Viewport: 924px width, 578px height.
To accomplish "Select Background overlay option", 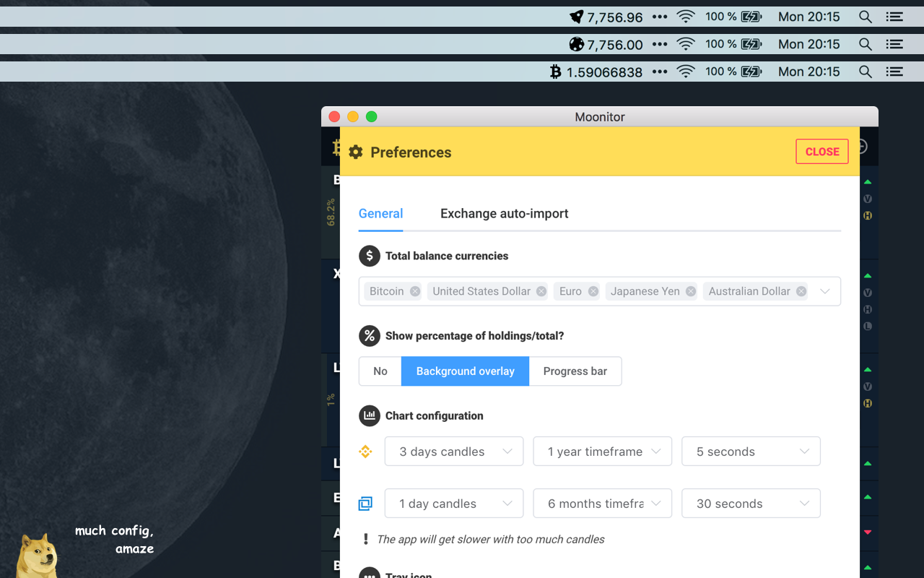I will pyautogui.click(x=465, y=371).
